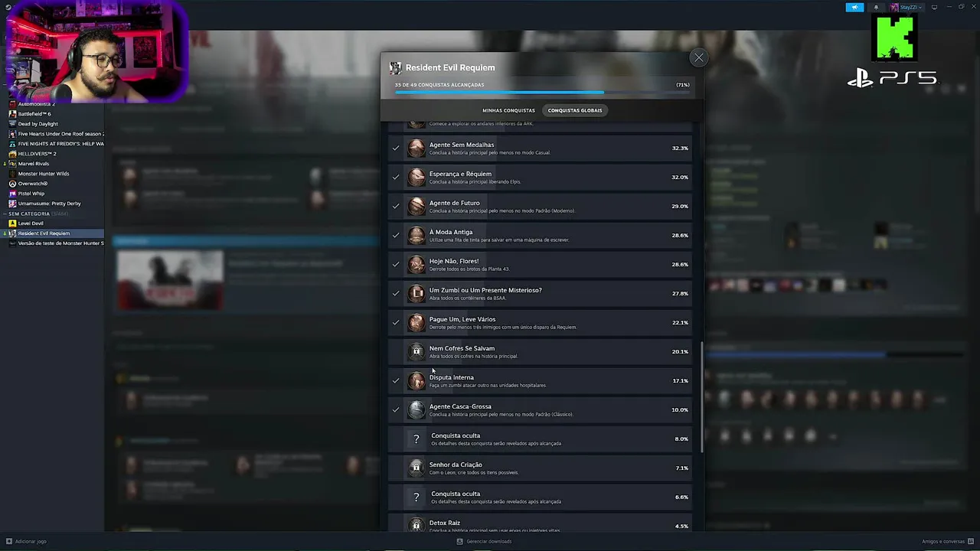This screenshot has width=980, height=551.
Task: Click the Level Devil game icon in library
Action: pos(12,223)
